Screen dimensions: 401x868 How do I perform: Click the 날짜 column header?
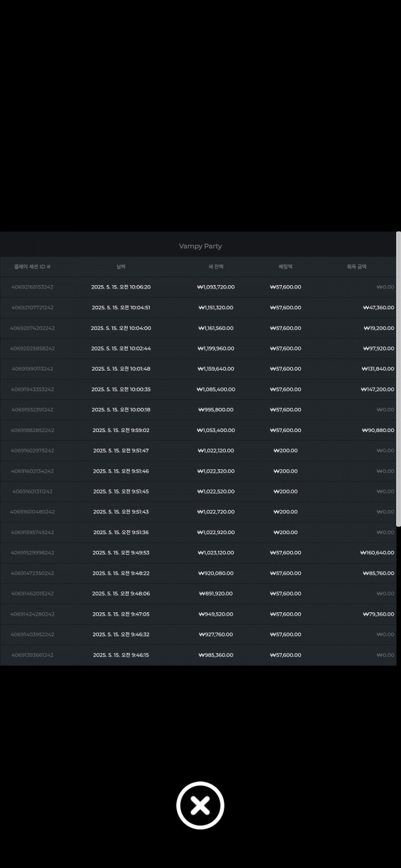click(x=121, y=266)
